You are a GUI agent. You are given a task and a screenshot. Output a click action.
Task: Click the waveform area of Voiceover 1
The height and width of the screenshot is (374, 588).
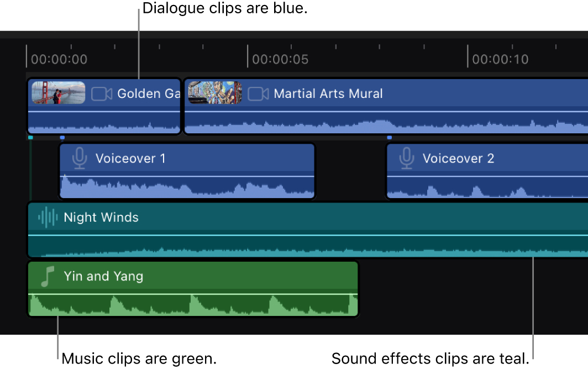(188, 185)
